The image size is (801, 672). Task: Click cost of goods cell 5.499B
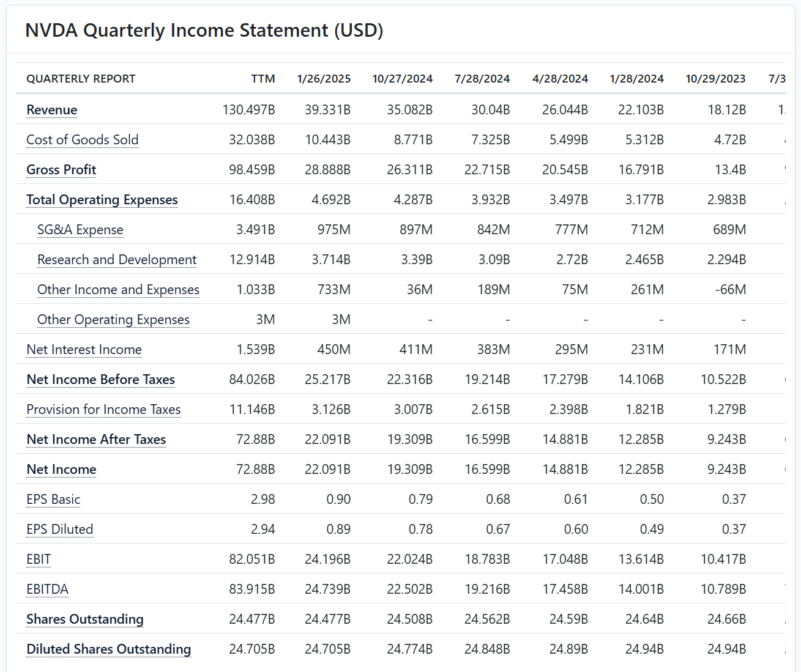click(x=568, y=140)
